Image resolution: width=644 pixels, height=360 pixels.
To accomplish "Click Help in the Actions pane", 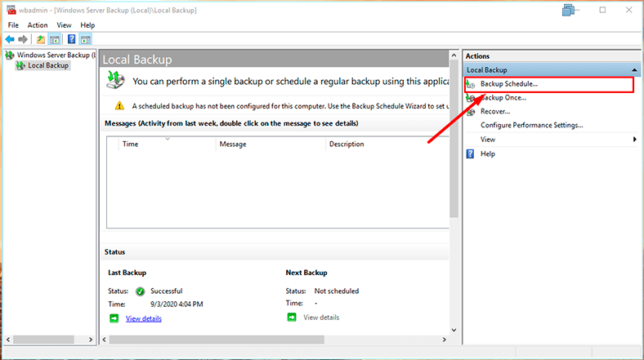I will click(488, 153).
